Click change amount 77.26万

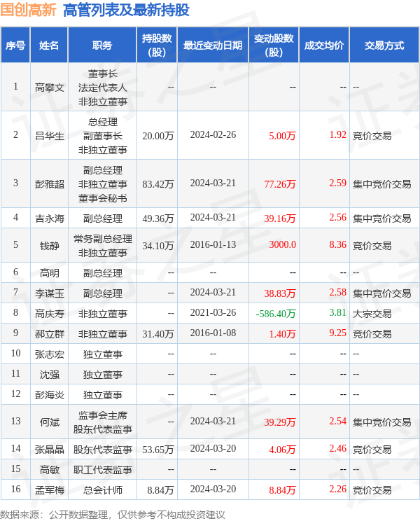(x=280, y=184)
